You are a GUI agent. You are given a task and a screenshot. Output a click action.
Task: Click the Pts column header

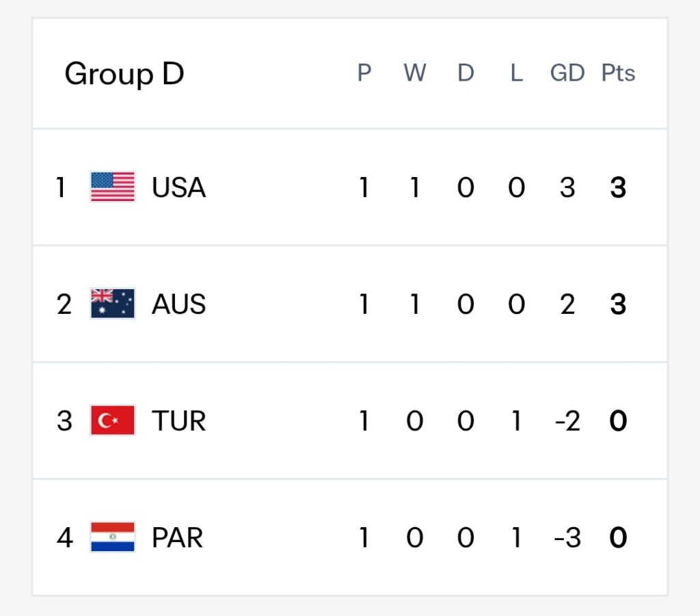click(618, 72)
